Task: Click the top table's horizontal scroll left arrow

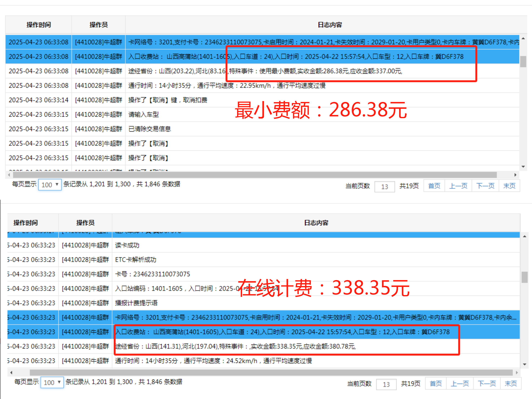Action: (x=9, y=175)
